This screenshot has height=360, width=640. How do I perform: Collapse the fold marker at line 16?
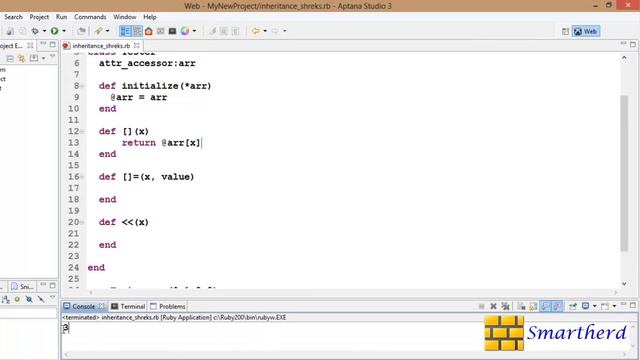click(82, 177)
